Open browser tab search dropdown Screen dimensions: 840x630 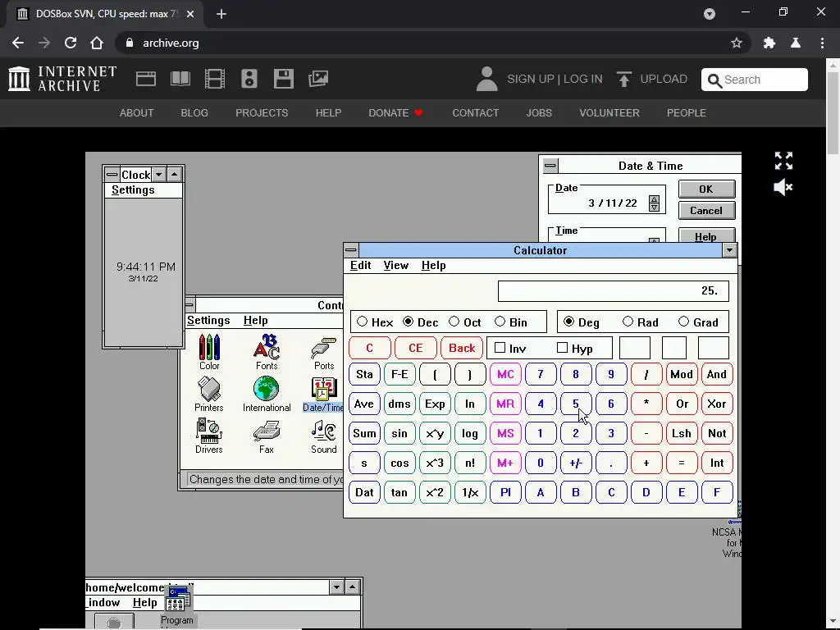710,14
